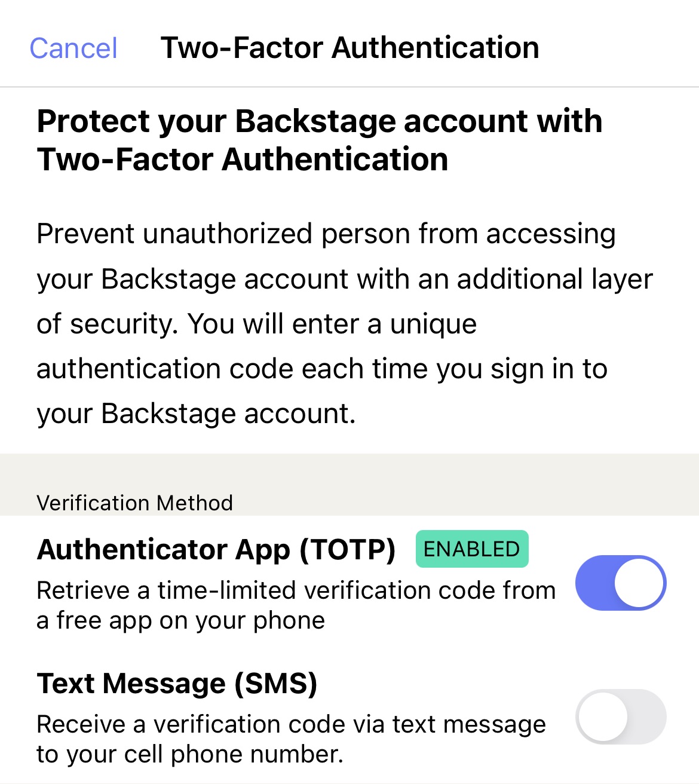Tap "Receive a verification code via text message"
The width and height of the screenshot is (699, 784).
(x=292, y=724)
